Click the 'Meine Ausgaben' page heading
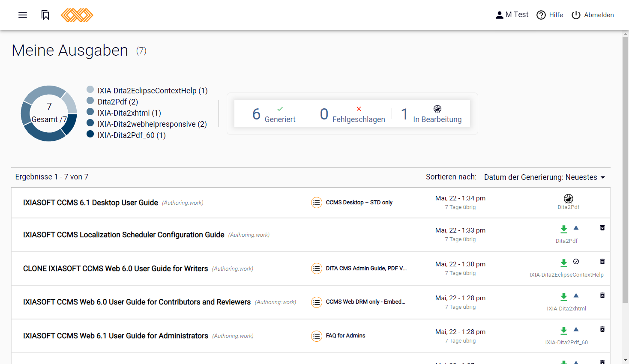Screen dimensions: 629x364 [70, 51]
